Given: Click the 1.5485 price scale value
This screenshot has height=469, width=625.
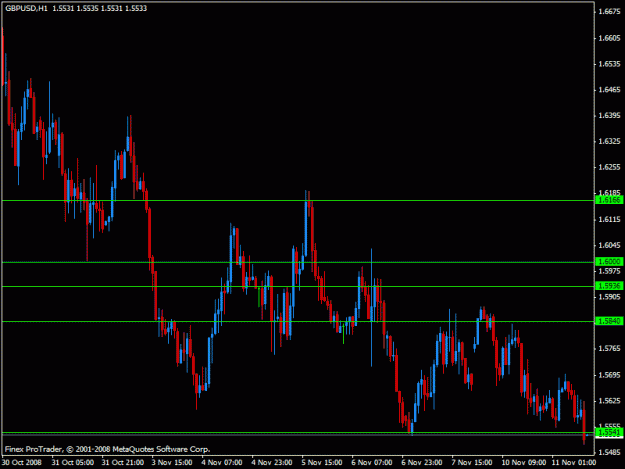Looking at the screenshot, I should (609, 452).
